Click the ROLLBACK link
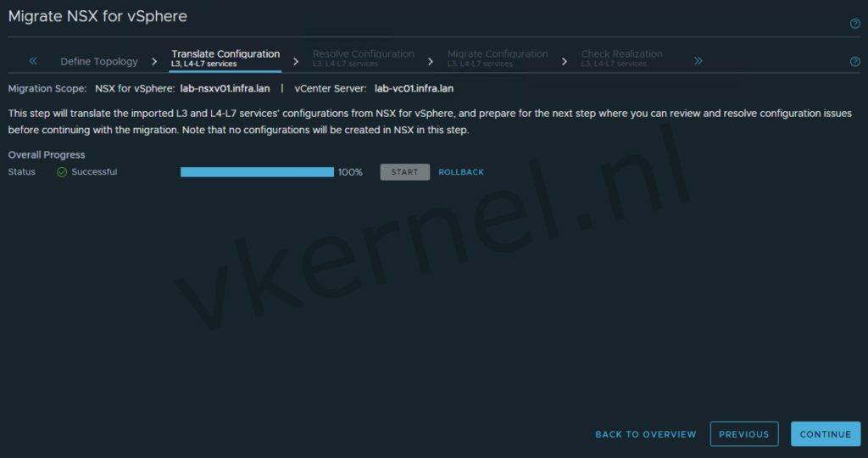 pyautogui.click(x=461, y=172)
